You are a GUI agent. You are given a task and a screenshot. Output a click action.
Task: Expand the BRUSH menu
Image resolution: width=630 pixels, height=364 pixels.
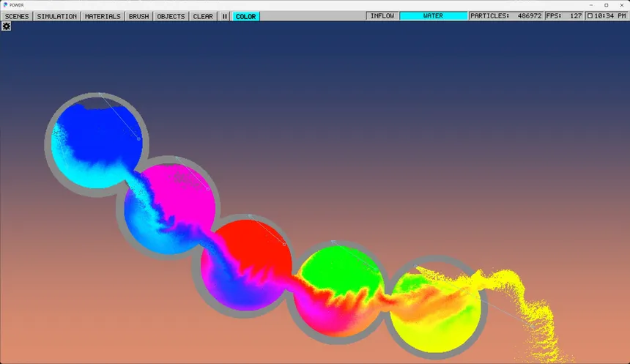pos(138,16)
